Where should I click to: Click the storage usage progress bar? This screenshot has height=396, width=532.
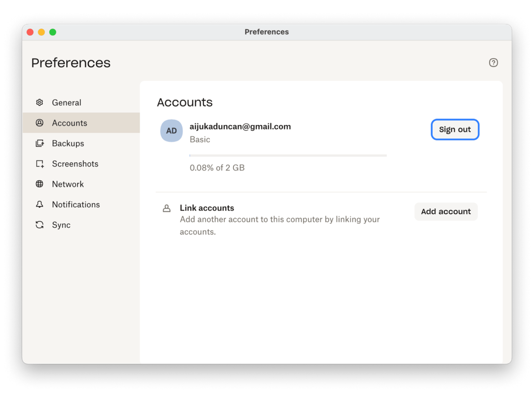(x=288, y=155)
